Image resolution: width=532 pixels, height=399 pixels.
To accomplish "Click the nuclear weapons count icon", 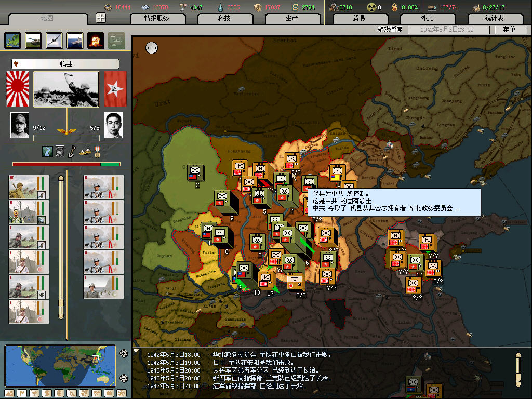I will tap(371, 7).
